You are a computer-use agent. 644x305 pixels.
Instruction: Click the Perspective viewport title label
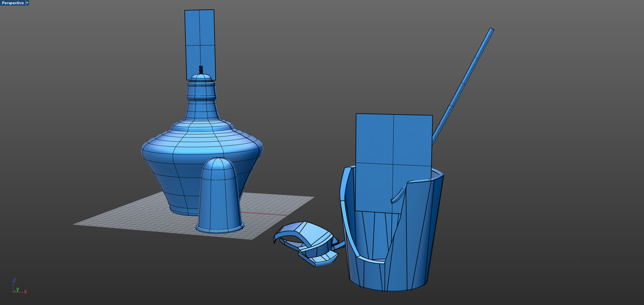point(13,3)
